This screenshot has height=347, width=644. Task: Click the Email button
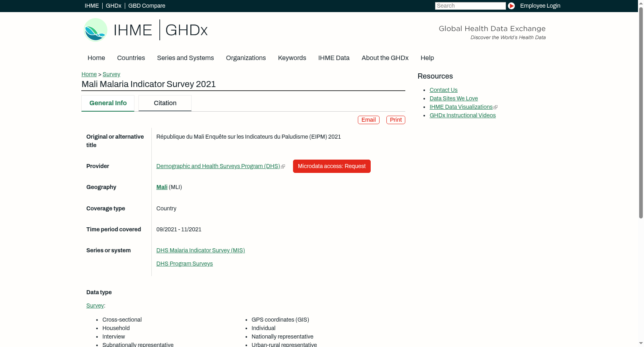(369, 120)
